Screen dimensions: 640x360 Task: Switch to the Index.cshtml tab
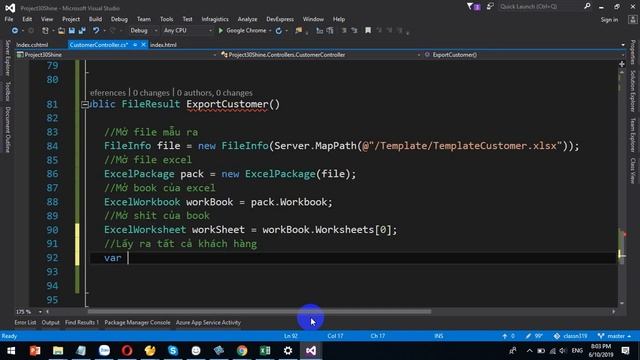(x=32, y=45)
